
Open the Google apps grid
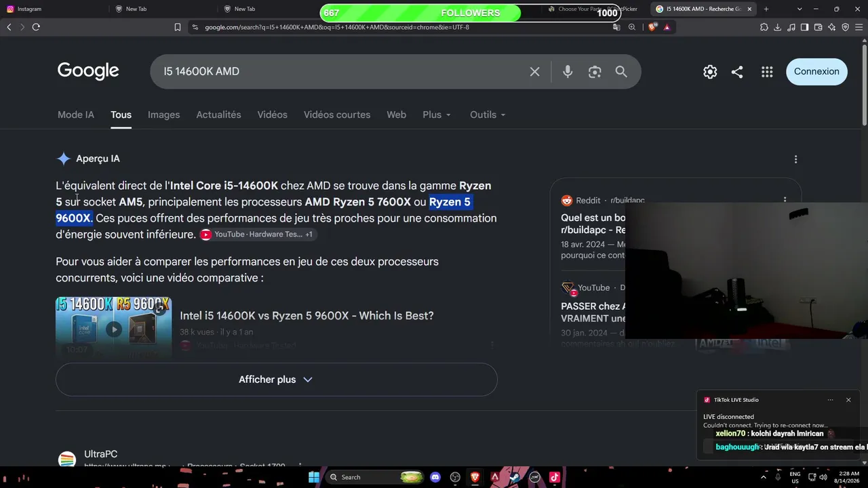click(767, 72)
